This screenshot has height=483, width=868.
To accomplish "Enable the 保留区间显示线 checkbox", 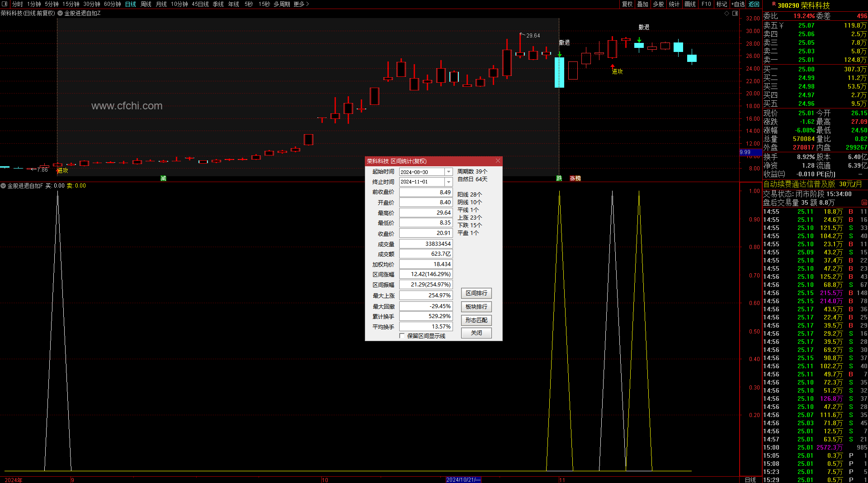I will coord(402,336).
